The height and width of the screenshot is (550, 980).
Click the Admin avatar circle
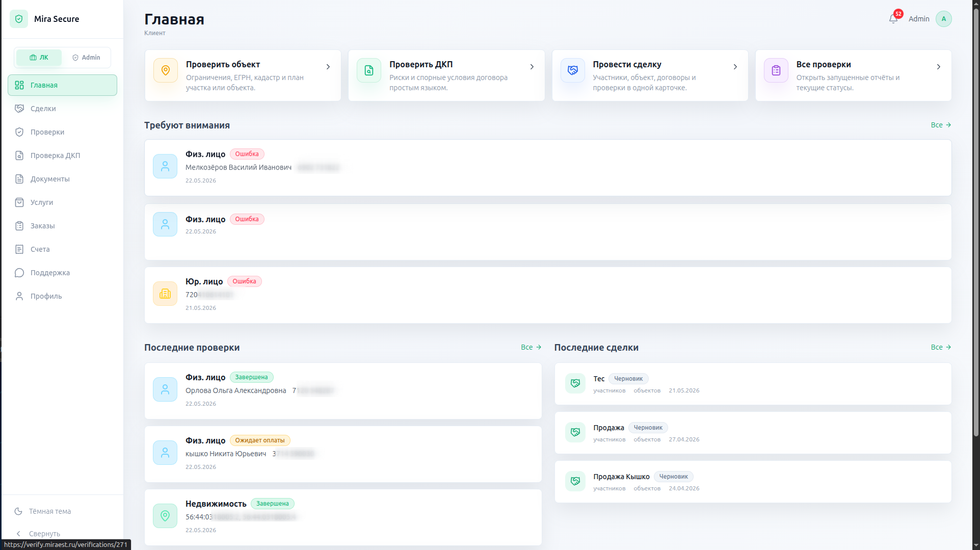tap(943, 19)
